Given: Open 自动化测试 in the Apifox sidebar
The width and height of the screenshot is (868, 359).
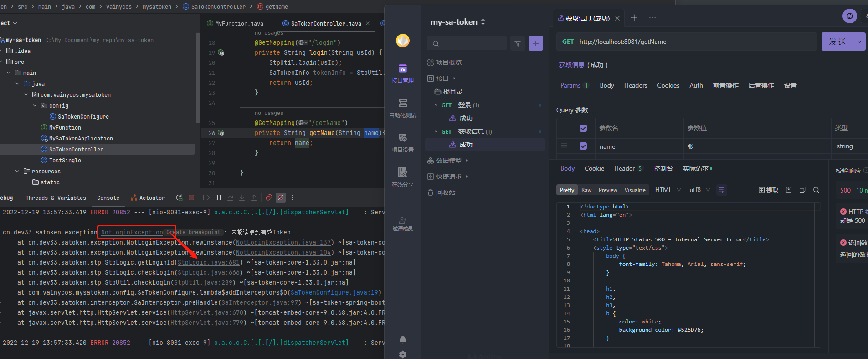Looking at the screenshot, I should coord(403,108).
